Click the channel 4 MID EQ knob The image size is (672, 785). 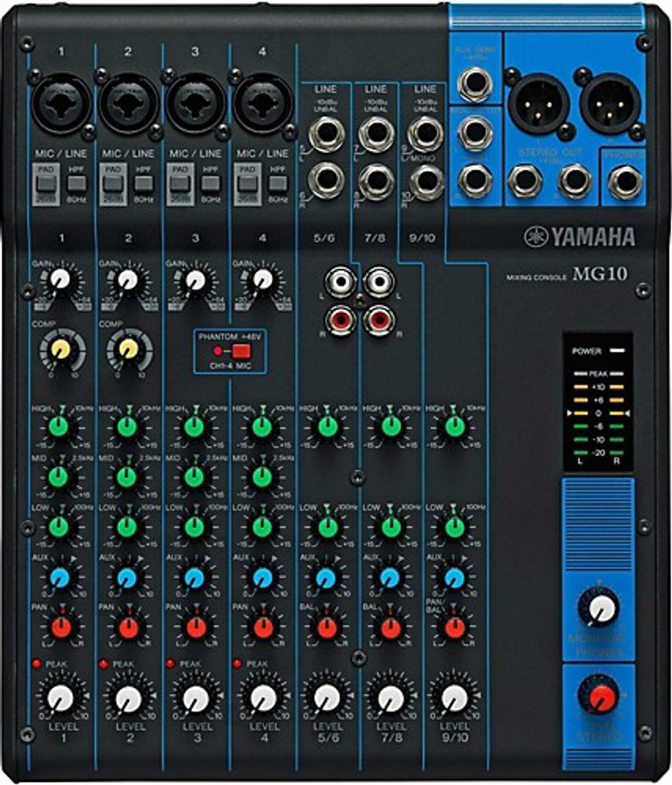pyautogui.click(x=262, y=477)
